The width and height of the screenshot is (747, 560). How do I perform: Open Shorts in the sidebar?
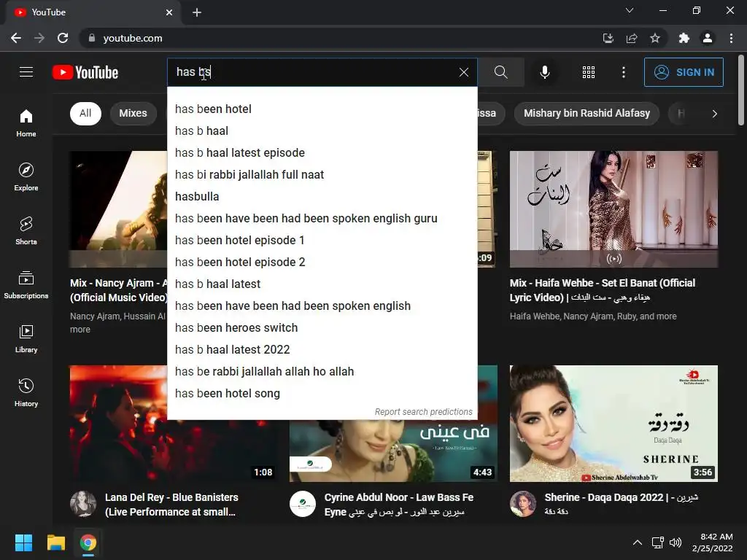(x=26, y=231)
